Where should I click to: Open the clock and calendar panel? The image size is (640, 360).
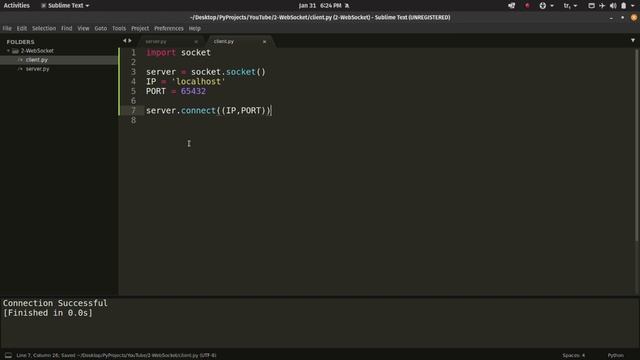[x=323, y=6]
